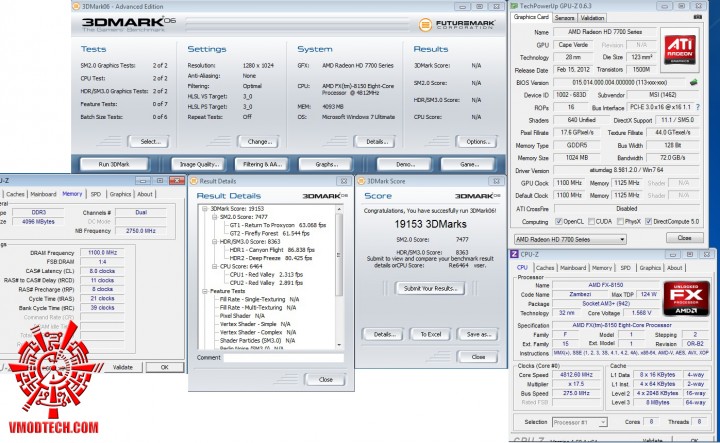Click Details button in 3DMark Score window
720x443 pixels.
pos(382,334)
